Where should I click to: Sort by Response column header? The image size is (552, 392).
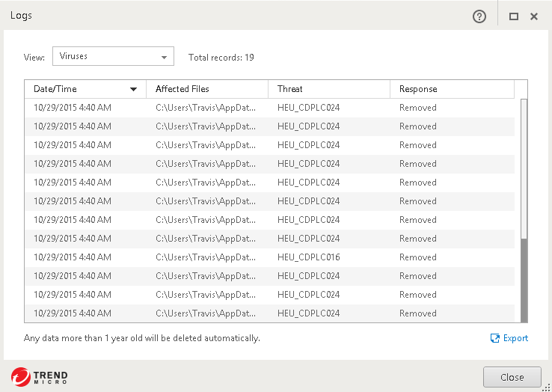coord(418,89)
